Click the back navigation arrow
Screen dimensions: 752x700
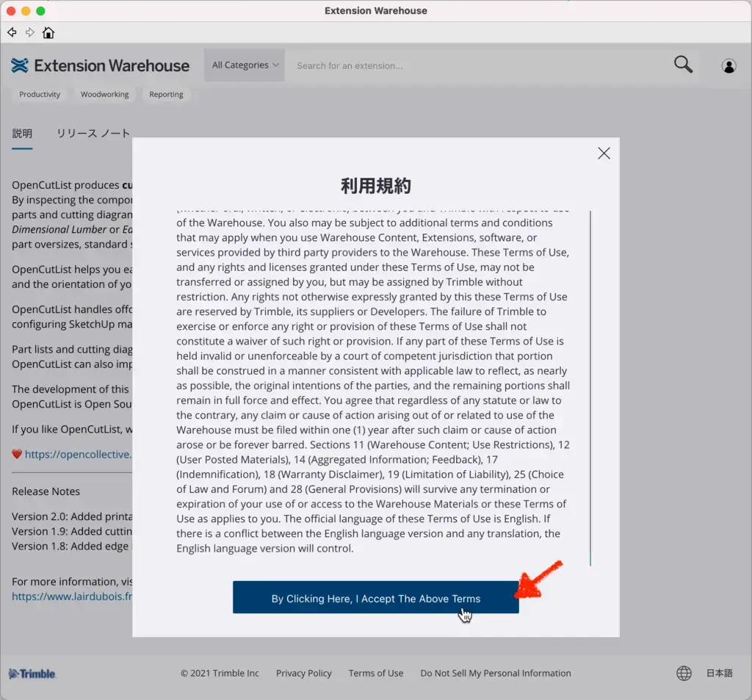[12, 32]
